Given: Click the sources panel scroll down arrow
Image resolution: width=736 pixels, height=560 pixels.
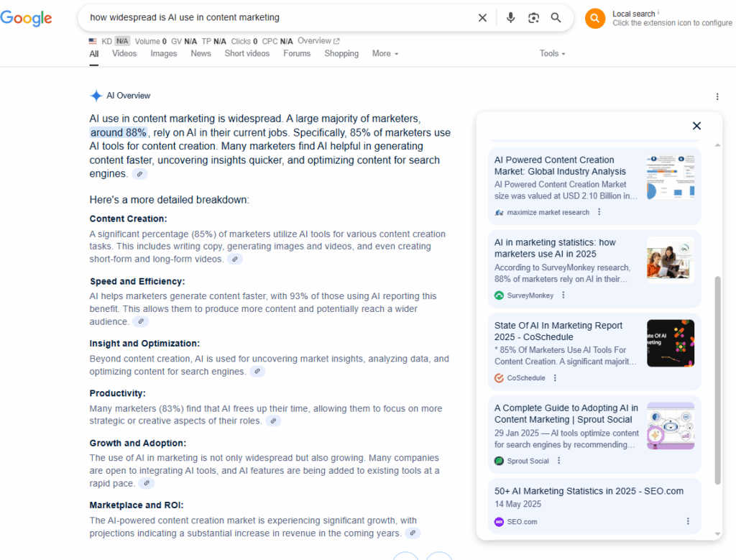Looking at the screenshot, I should click(717, 534).
